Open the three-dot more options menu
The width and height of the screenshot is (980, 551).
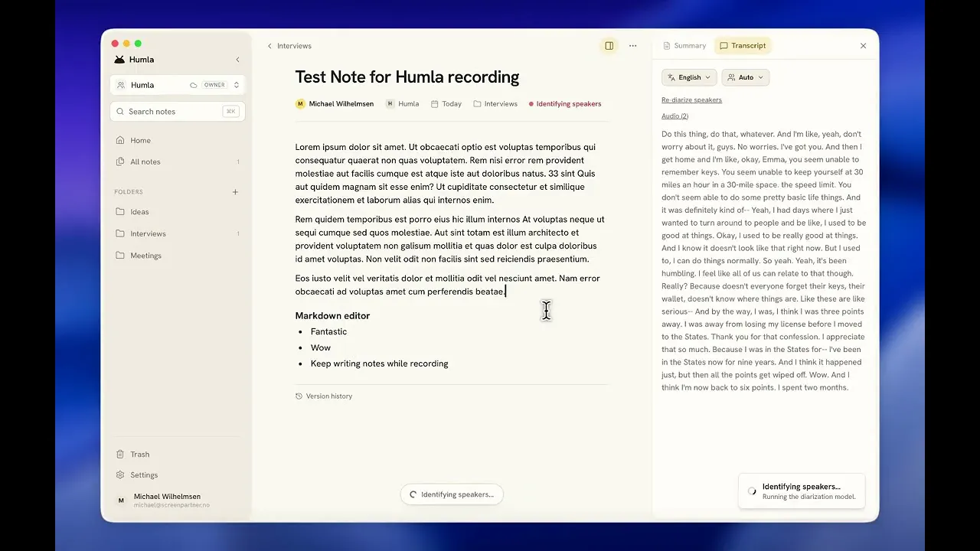tap(632, 46)
